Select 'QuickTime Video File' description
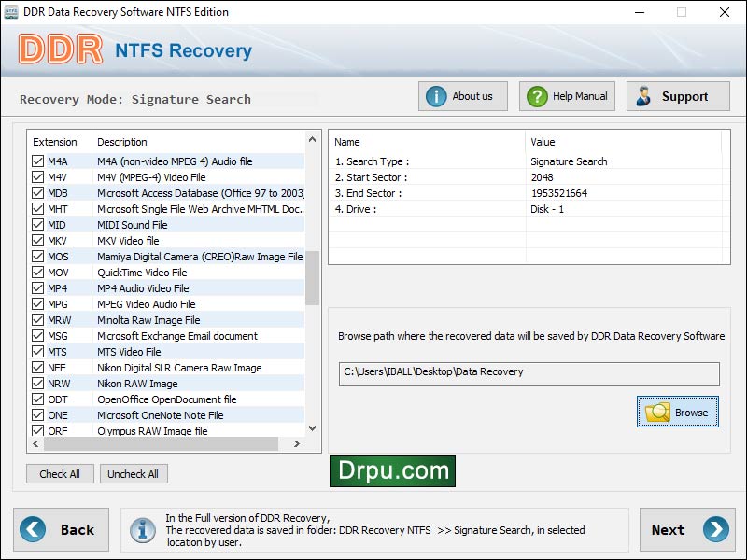The height and width of the screenshot is (560, 747). [x=142, y=273]
